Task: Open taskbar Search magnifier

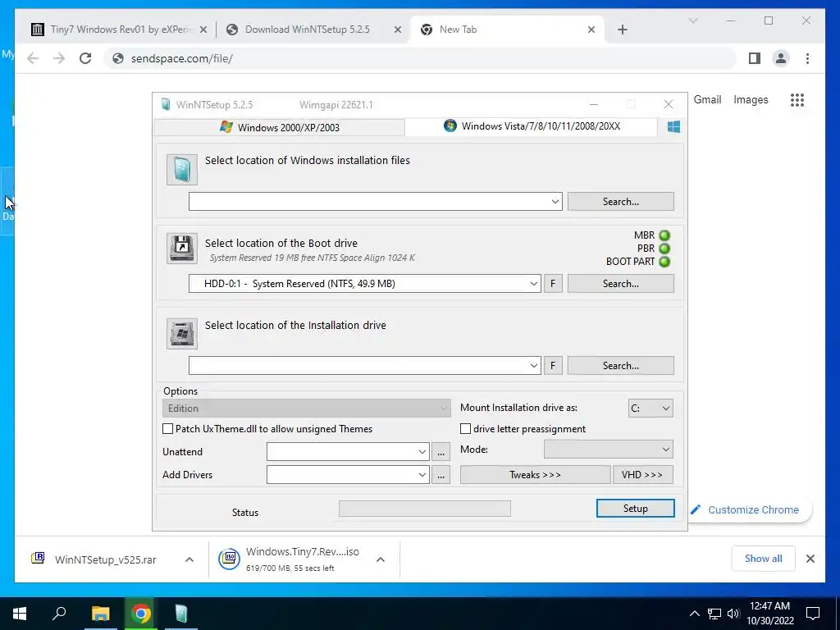Action: (59, 614)
